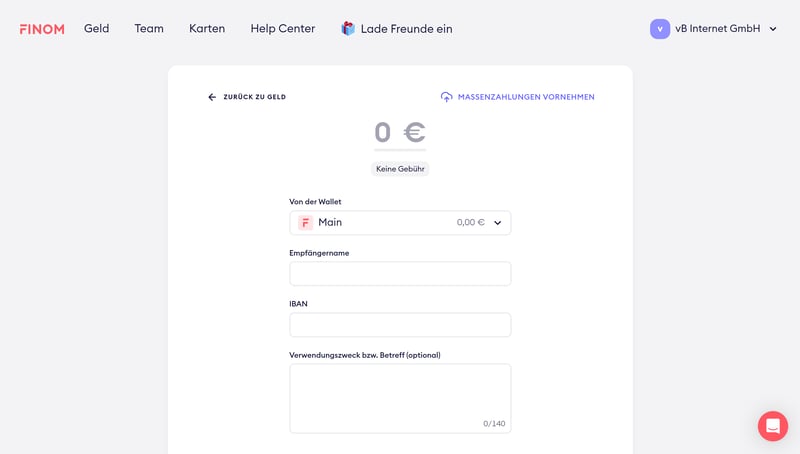Open the Karten page
Viewport: 800px width, 454px height.
207,29
